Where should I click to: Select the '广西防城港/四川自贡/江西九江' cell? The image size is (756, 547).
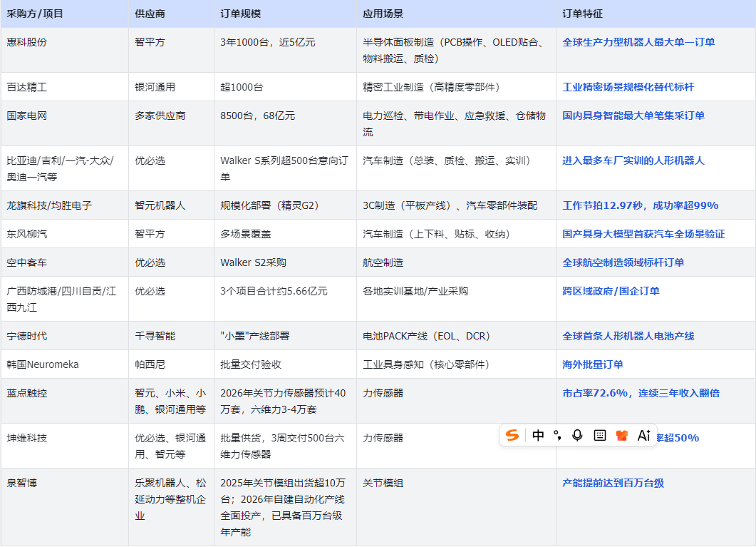(x=65, y=299)
